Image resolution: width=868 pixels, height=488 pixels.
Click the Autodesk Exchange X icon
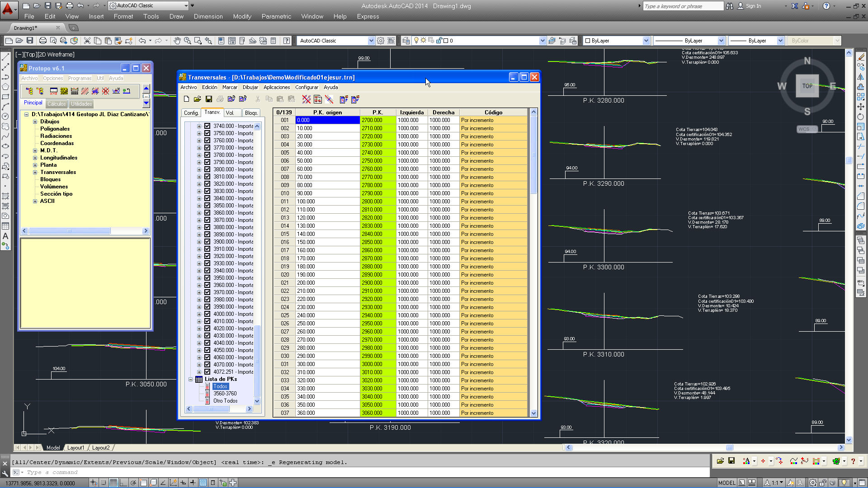(x=794, y=6)
